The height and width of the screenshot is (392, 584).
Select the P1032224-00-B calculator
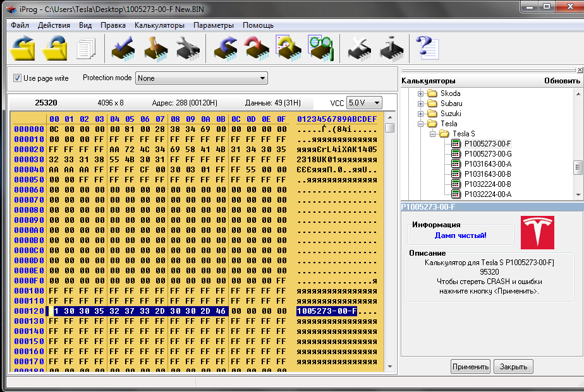tap(488, 184)
